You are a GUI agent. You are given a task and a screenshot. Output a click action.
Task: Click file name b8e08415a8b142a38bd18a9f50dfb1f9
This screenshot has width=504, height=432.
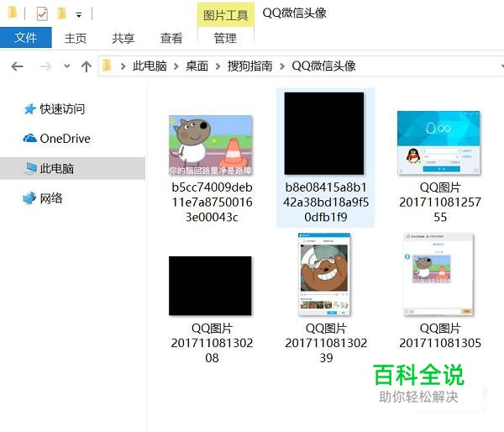click(326, 203)
